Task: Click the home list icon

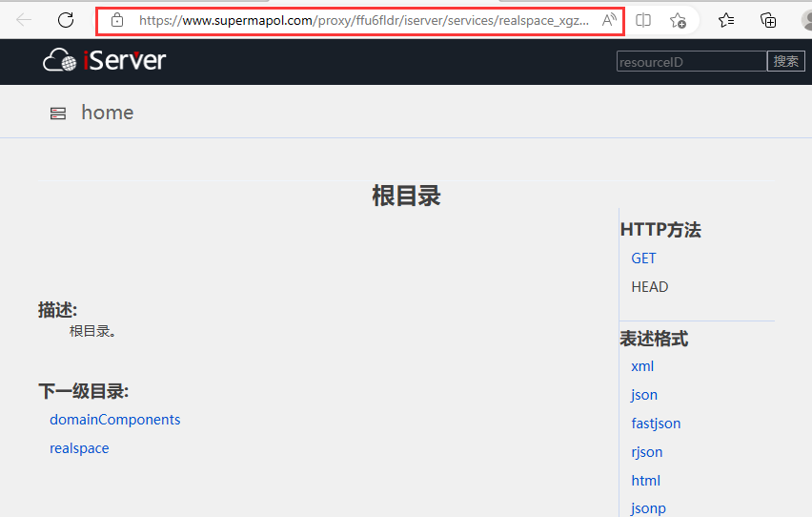Action: point(58,114)
